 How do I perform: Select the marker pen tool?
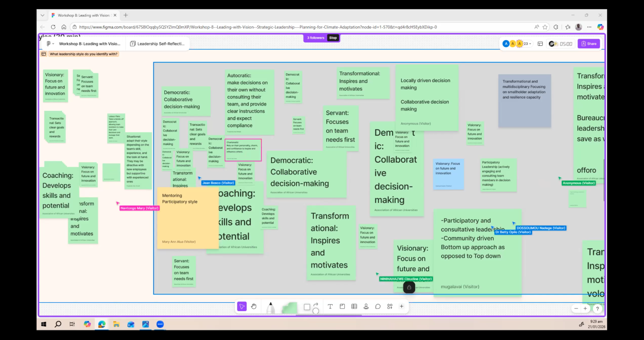pos(271,307)
